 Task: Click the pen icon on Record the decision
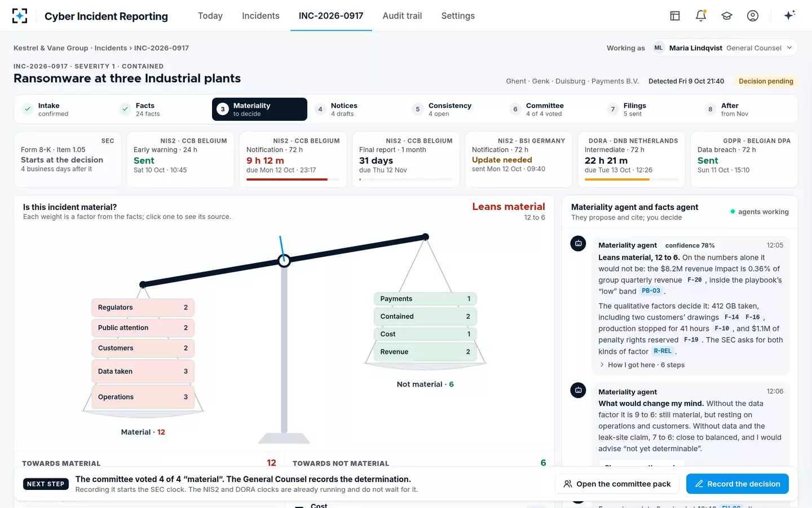pos(699,484)
